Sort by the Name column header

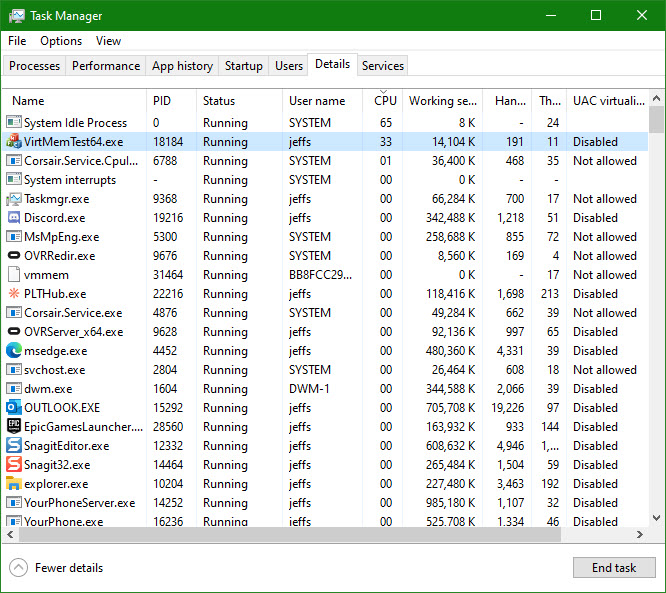point(74,101)
